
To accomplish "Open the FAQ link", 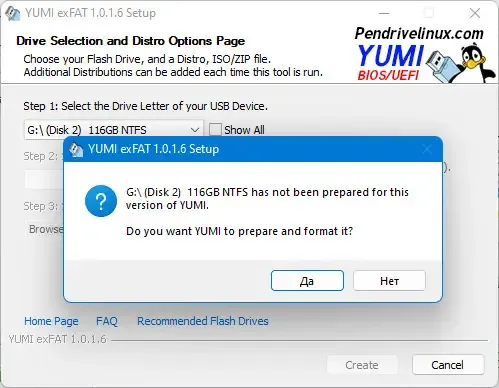I will (107, 321).
